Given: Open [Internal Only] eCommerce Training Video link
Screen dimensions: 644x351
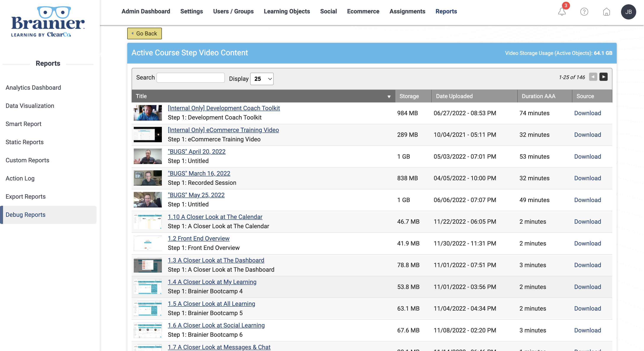Looking at the screenshot, I should pos(223,130).
